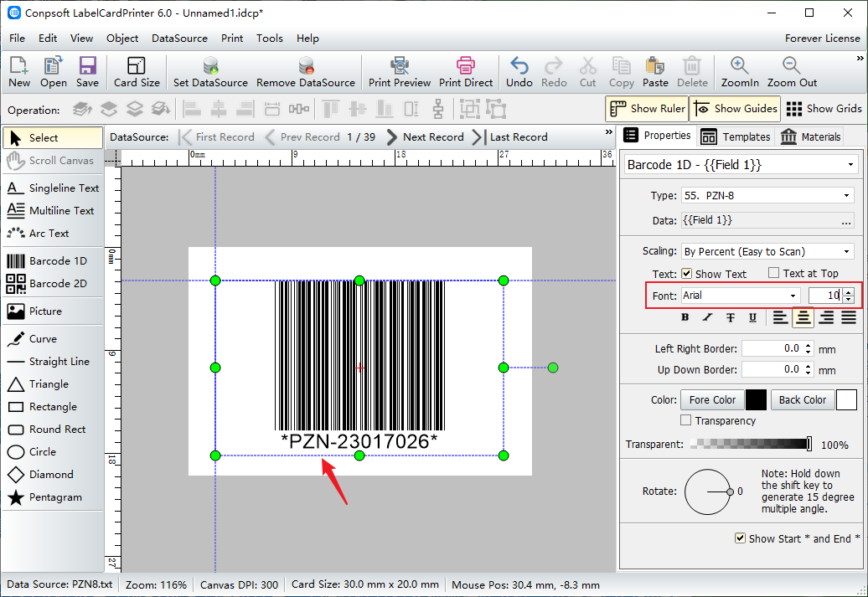The width and height of the screenshot is (868, 597).
Task: Open the Data field ellipsis button
Action: [x=846, y=221]
